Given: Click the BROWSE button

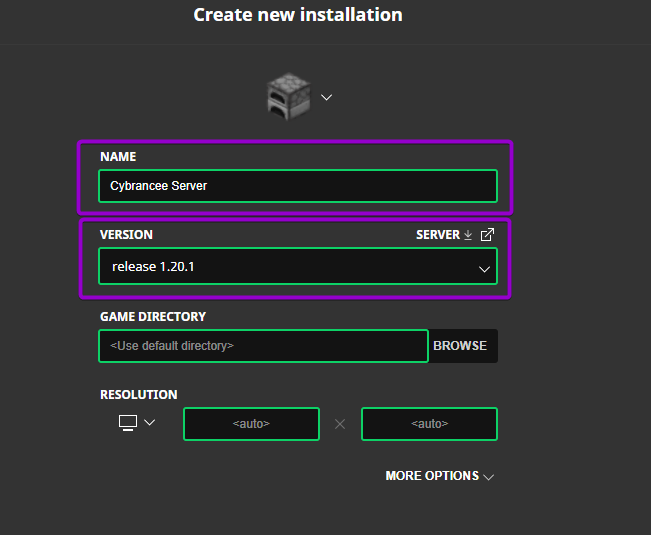Looking at the screenshot, I should coord(460,346).
